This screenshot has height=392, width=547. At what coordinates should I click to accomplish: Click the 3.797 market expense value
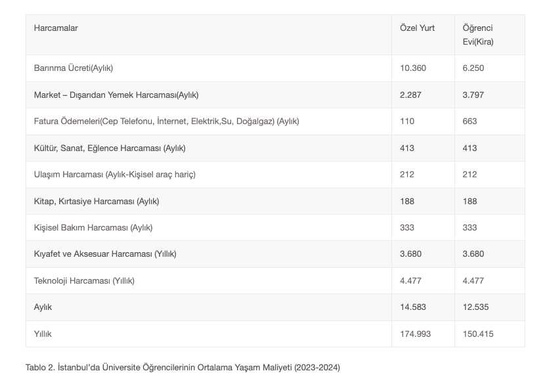[x=473, y=95]
